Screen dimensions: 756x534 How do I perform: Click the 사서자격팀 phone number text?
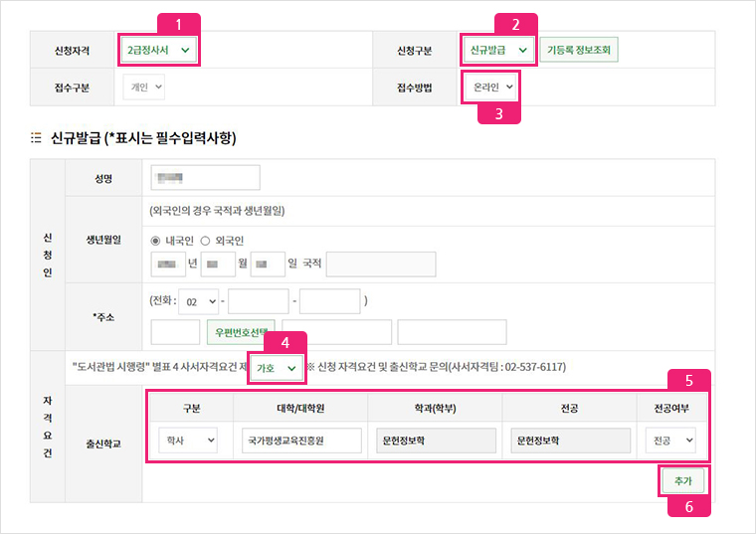tap(535, 367)
